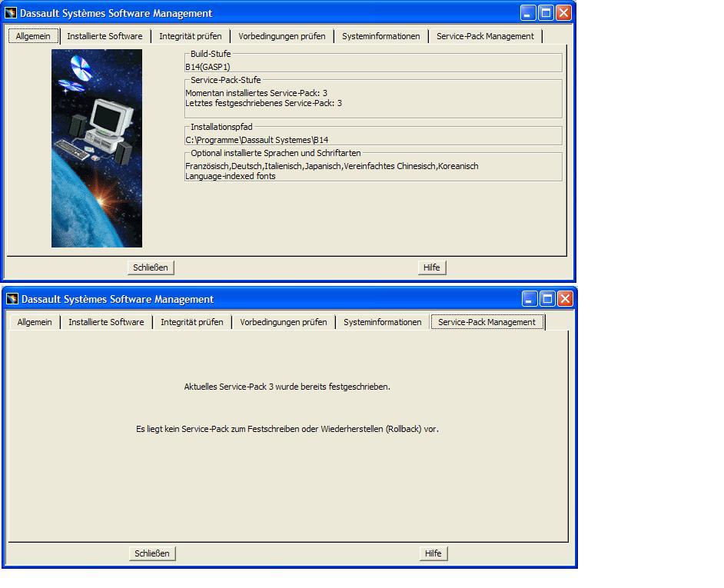Click 'Optional installierte Sprachen und Schriftarten' label
This screenshot has width=724, height=588.
point(276,153)
